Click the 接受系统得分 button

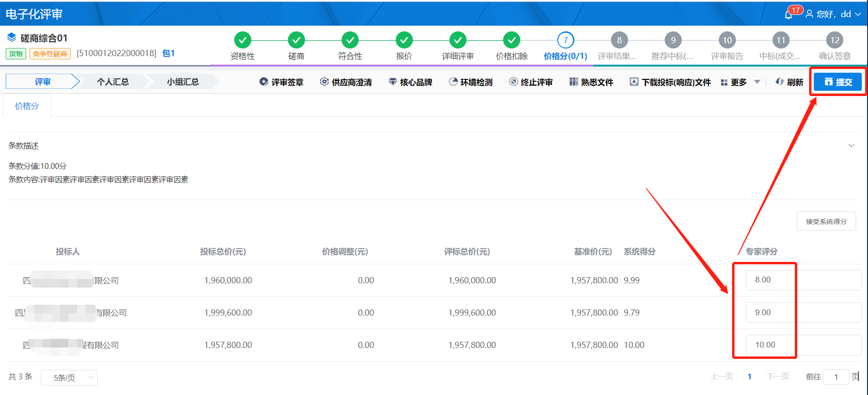(826, 221)
